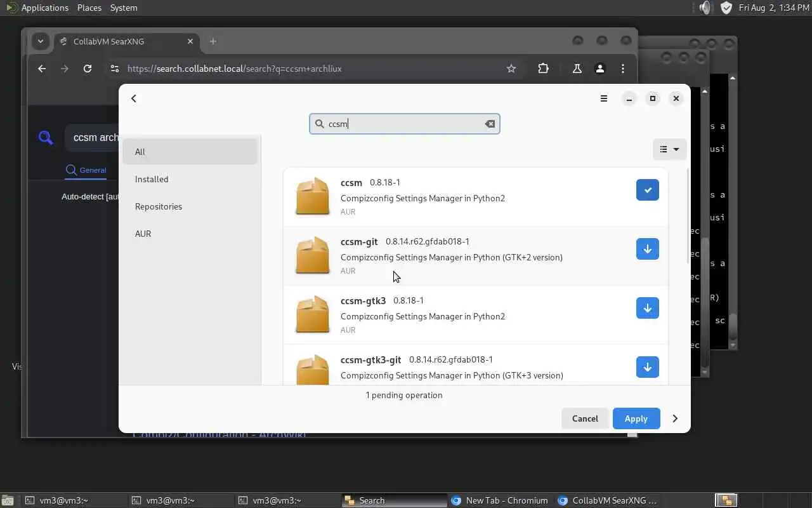The height and width of the screenshot is (508, 812).
Task: Click the terminal window scrollbar
Action: pyautogui.click(x=733, y=211)
